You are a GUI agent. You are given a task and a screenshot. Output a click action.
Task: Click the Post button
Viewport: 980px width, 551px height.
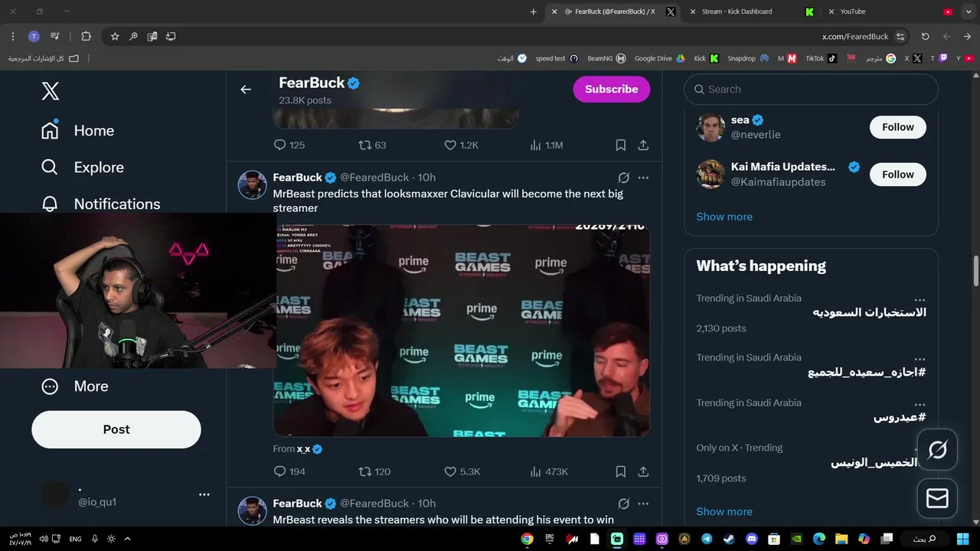pyautogui.click(x=116, y=429)
